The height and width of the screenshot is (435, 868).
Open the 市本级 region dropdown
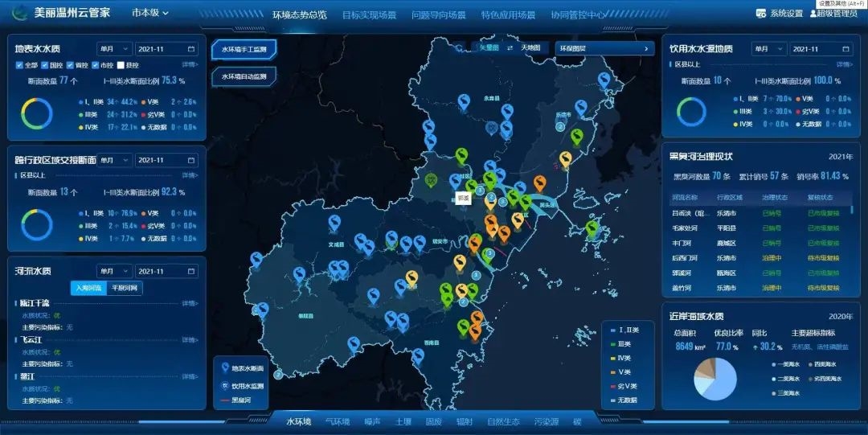pyautogui.click(x=150, y=14)
